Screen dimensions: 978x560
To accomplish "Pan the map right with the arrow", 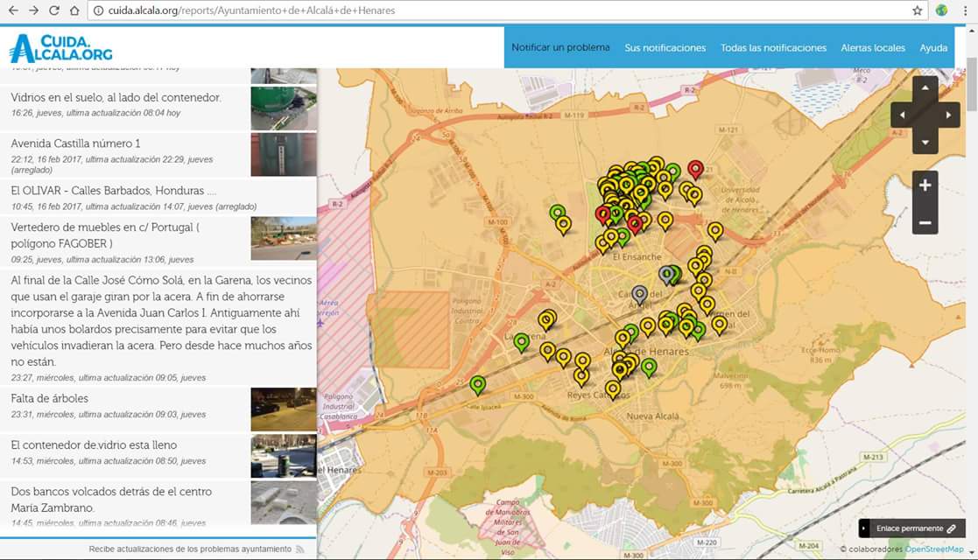I will pyautogui.click(x=949, y=115).
